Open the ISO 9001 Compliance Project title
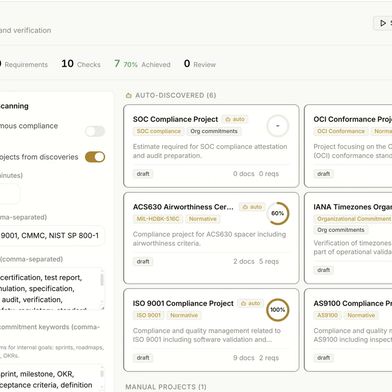Viewport: 392px width, 392px height. 183,303
